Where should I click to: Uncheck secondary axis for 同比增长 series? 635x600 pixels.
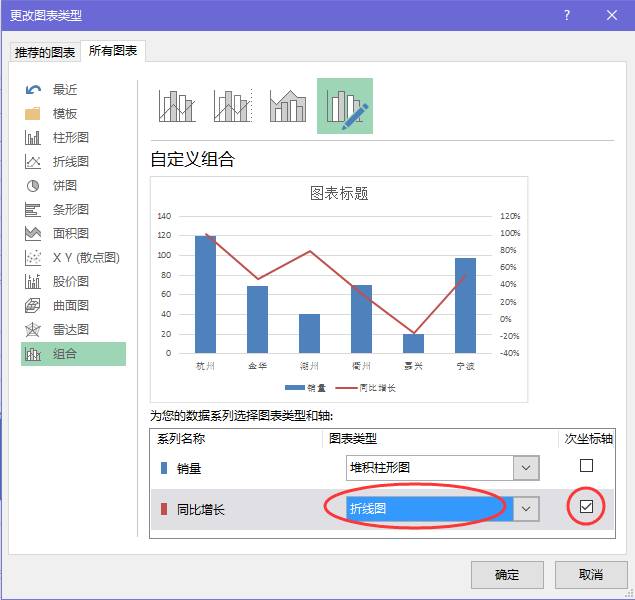[586, 506]
